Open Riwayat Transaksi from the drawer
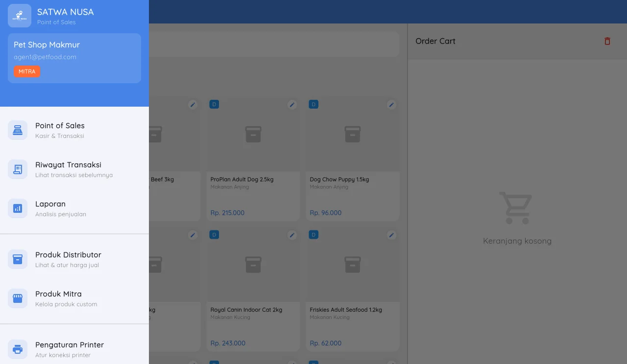Viewport: 627px width, 364px height. pyautogui.click(x=74, y=169)
